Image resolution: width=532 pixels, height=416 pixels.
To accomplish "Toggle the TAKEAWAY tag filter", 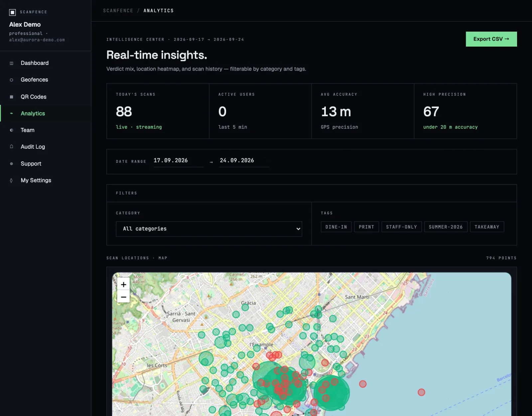I will coord(487,227).
